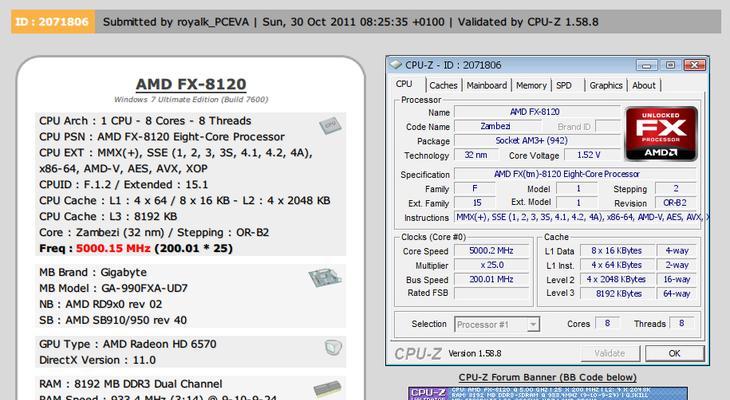Click the Instructions field text

click(582, 217)
